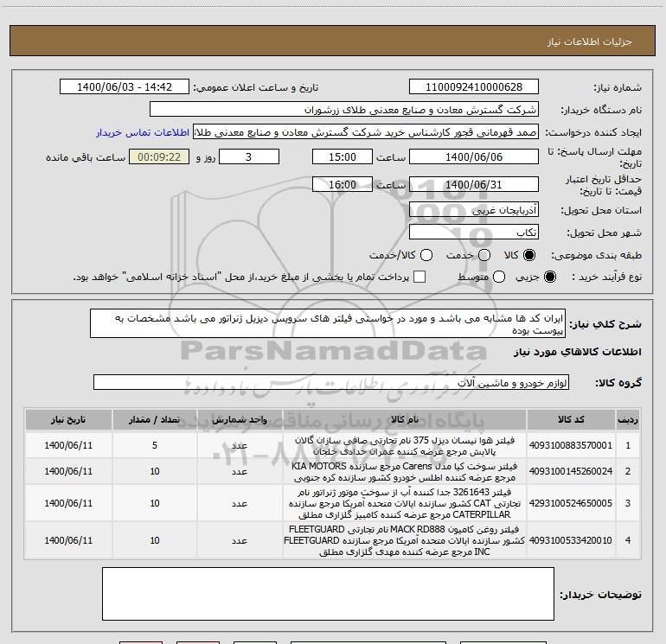Image resolution: width=666 pixels, height=644 pixels.
Task: Click the buyer notes text area
Action: (328, 594)
